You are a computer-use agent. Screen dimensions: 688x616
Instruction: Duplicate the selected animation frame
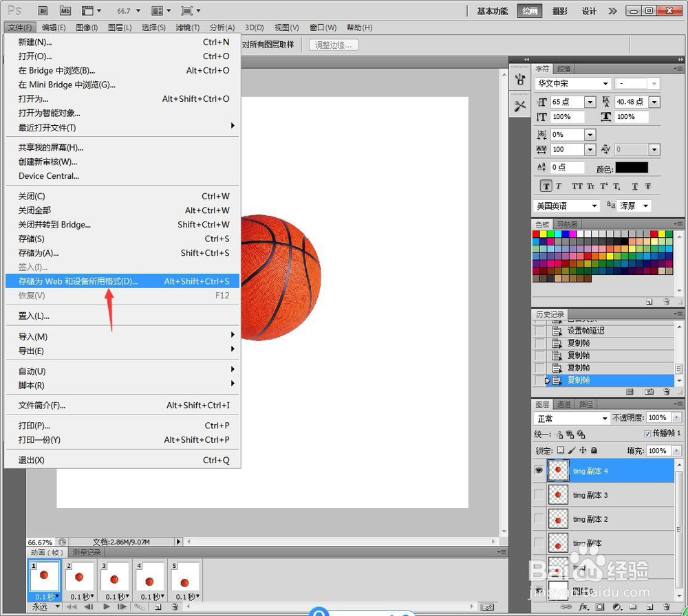click(158, 607)
